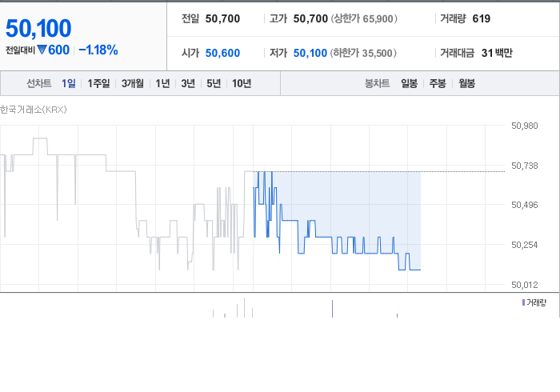Show the 3개월 line chart

[133, 83]
